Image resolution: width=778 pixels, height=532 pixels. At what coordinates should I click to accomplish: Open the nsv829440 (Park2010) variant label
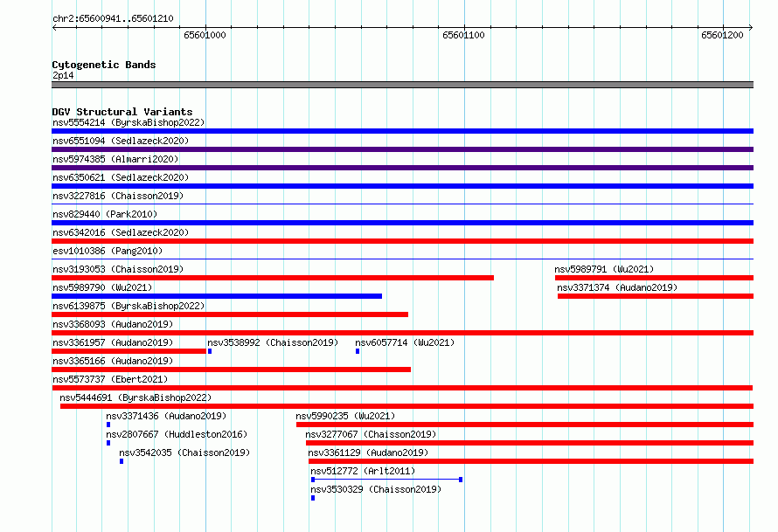coord(105,214)
